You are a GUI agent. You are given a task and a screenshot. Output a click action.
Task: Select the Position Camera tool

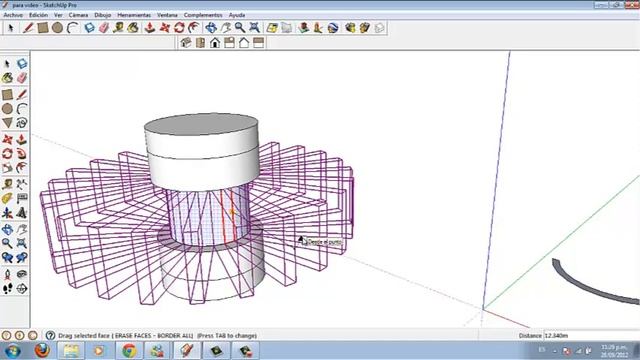tap(7, 274)
